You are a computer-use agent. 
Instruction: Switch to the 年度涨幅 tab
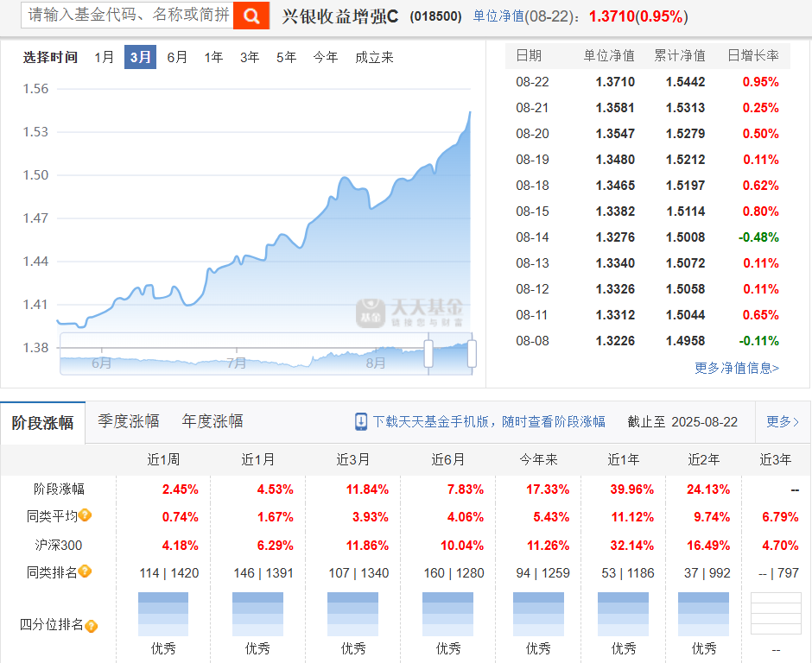tap(213, 421)
